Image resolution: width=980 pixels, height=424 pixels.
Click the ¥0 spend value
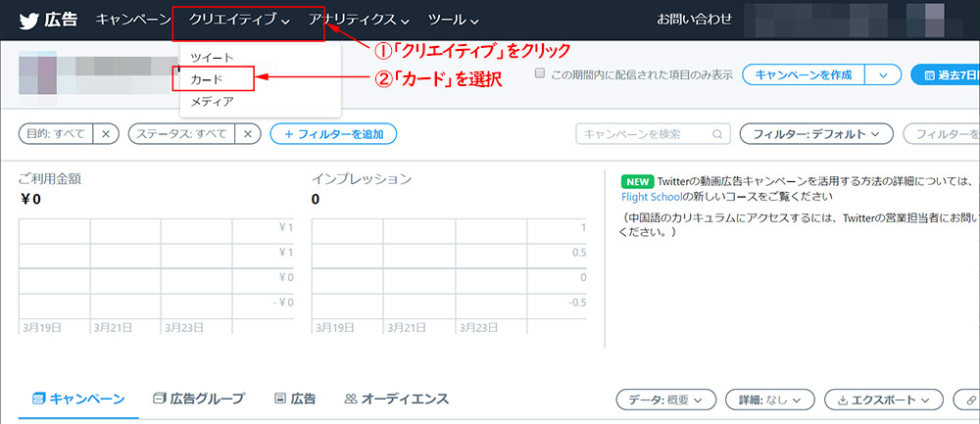point(30,200)
